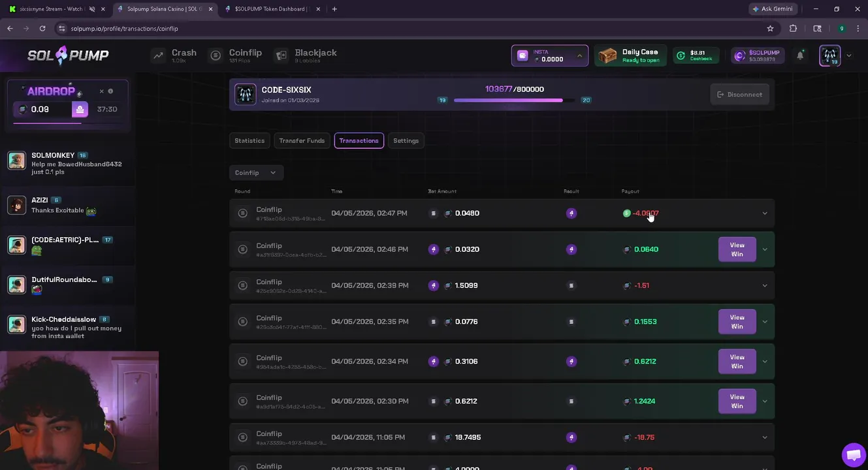
Task: Click the -18.75 payout value
Action: [x=644, y=437]
